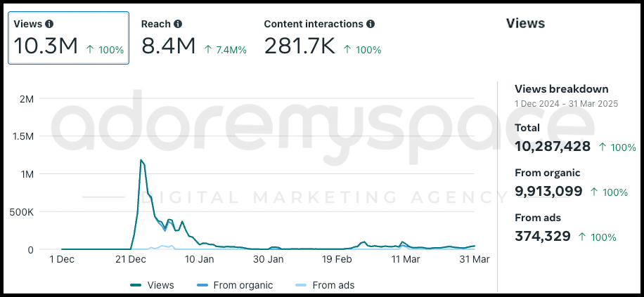Switch to the Reach metric
This screenshot has height=297, width=644.
(194, 38)
